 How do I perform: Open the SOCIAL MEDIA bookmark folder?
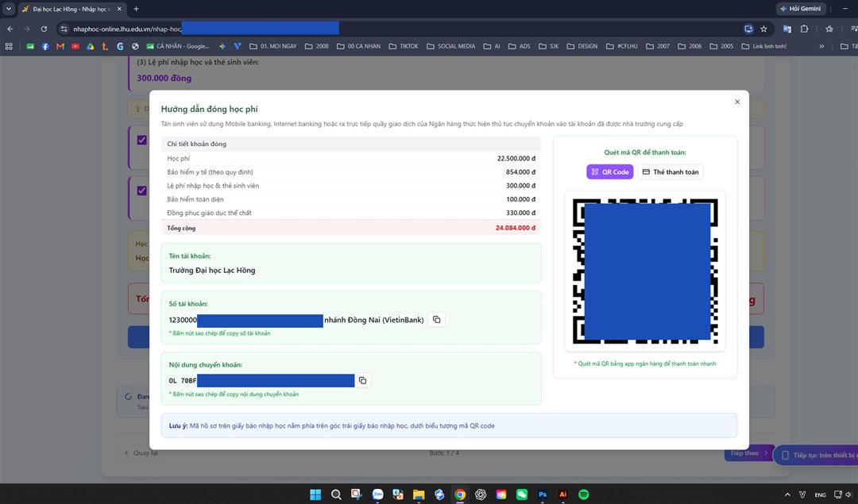[x=451, y=47]
